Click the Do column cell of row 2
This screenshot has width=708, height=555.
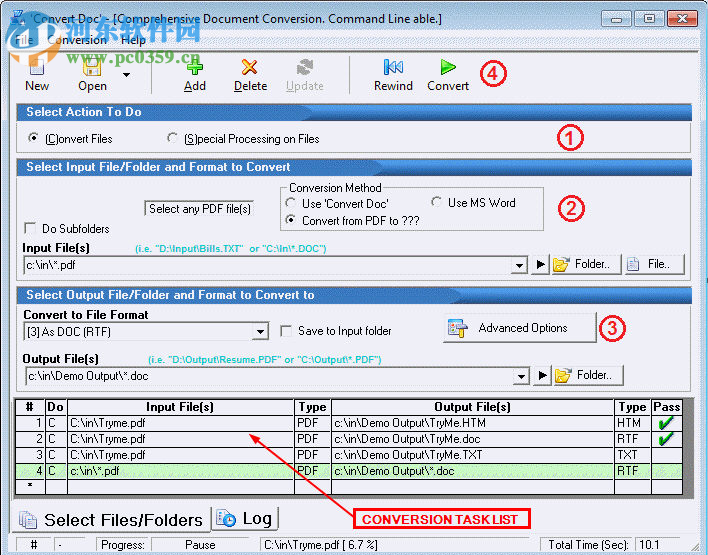coord(56,439)
